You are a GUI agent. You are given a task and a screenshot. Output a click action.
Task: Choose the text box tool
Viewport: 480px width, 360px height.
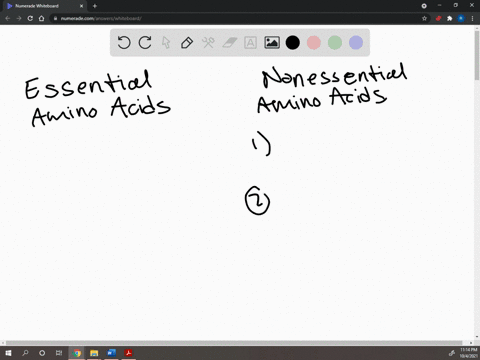coord(250,43)
